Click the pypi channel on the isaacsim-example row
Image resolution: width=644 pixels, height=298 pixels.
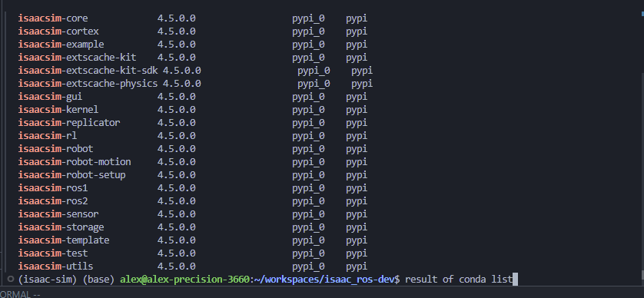[357, 45]
